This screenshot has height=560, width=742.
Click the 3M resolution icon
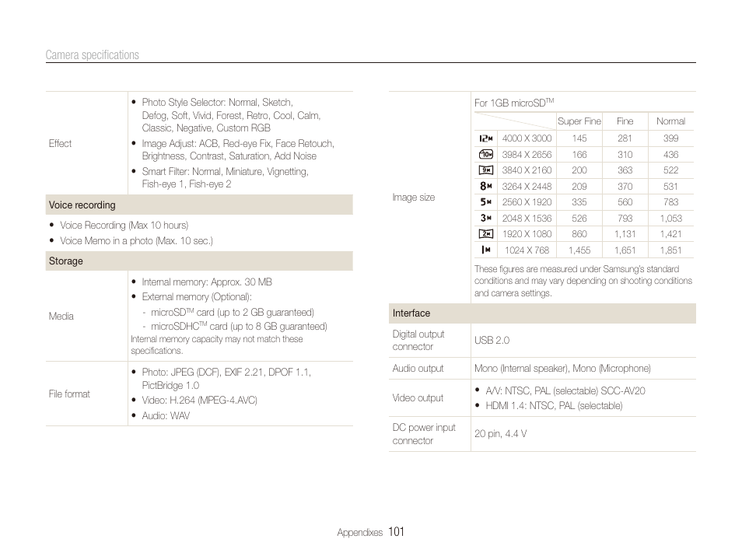[x=485, y=218]
